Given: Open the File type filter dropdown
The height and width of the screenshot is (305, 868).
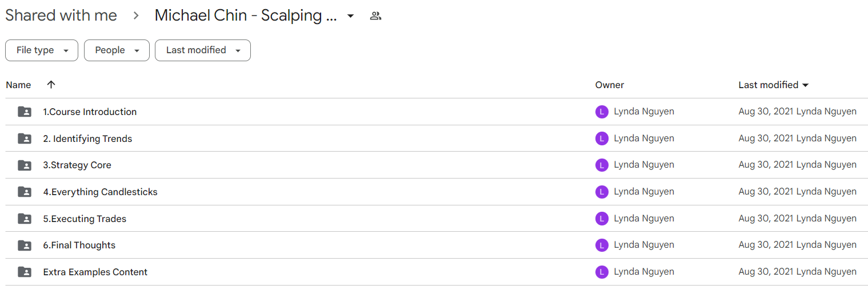Looking at the screenshot, I should point(42,50).
